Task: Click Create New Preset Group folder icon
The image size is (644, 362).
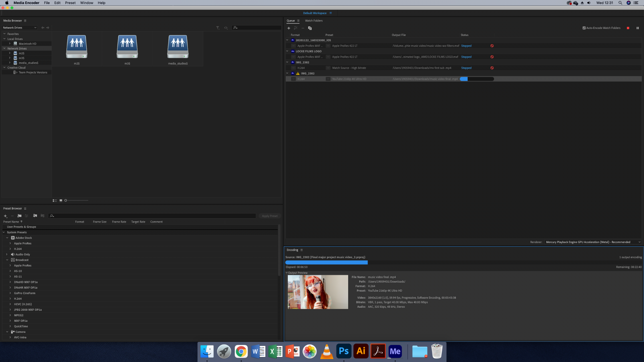Action: pos(19,216)
